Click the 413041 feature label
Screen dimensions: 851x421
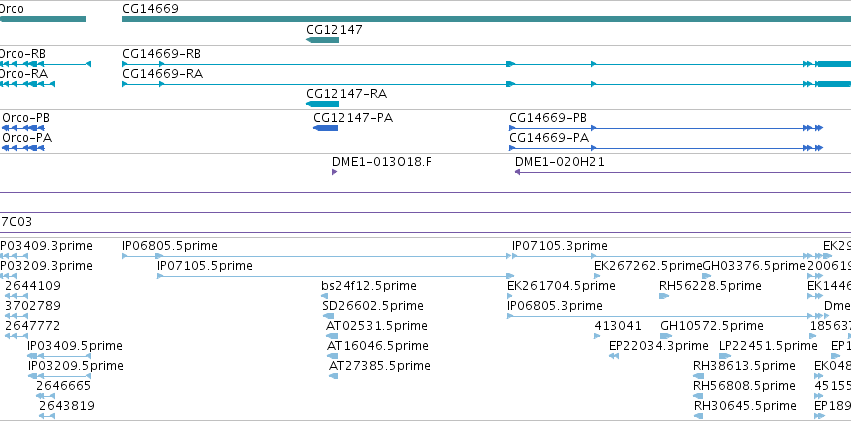618,326
